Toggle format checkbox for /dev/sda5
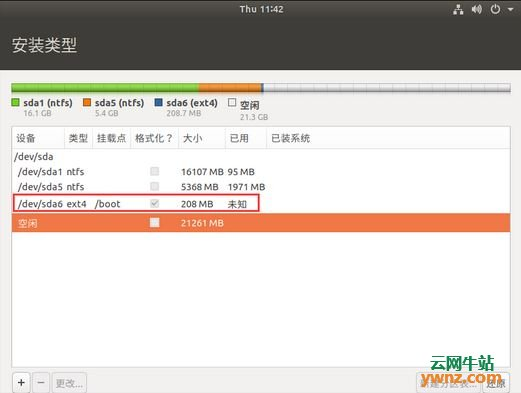The width and height of the screenshot is (521, 393). [154, 186]
